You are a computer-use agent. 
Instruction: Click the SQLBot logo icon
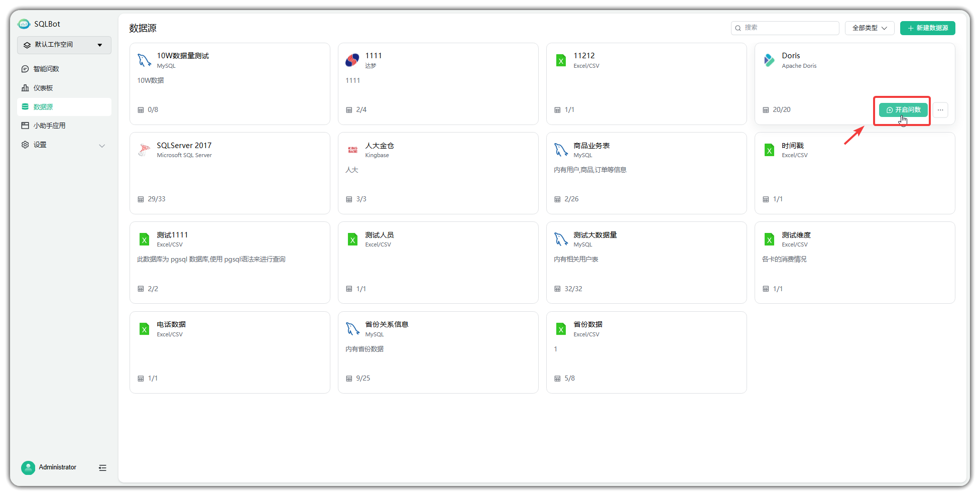click(24, 24)
